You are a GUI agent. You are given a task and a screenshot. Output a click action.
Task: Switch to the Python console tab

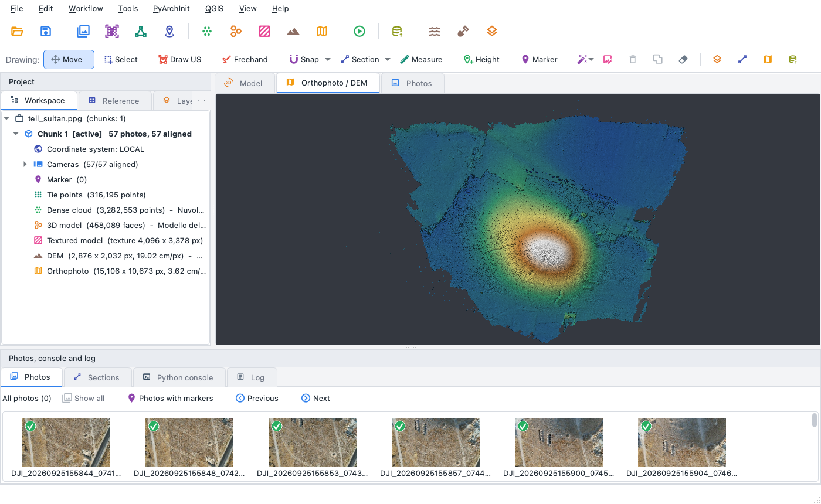coord(179,377)
